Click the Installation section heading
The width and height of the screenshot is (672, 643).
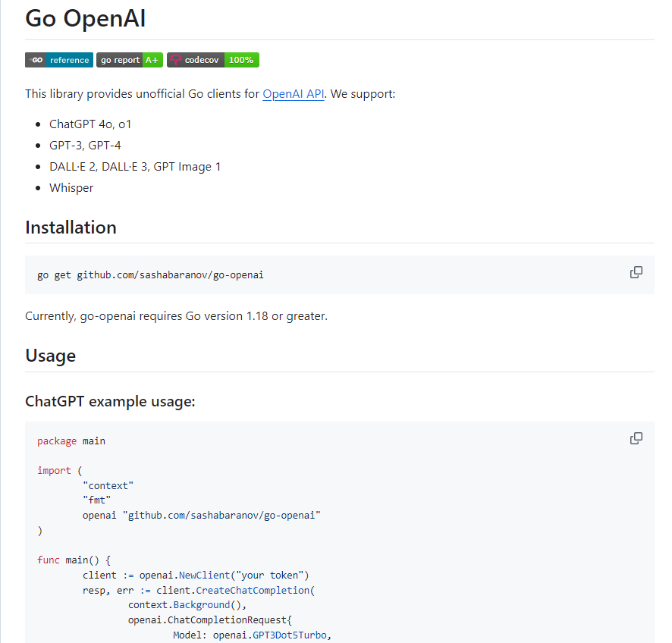pyautogui.click(x=71, y=227)
